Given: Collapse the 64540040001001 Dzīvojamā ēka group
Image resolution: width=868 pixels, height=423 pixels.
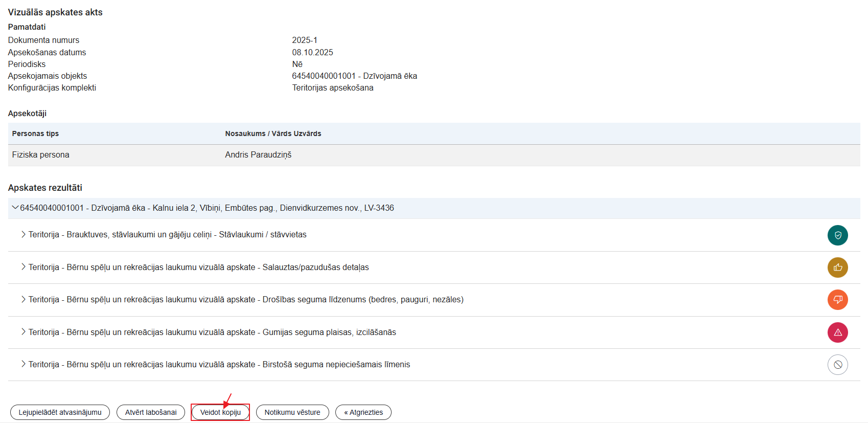Looking at the screenshot, I should 15,208.
